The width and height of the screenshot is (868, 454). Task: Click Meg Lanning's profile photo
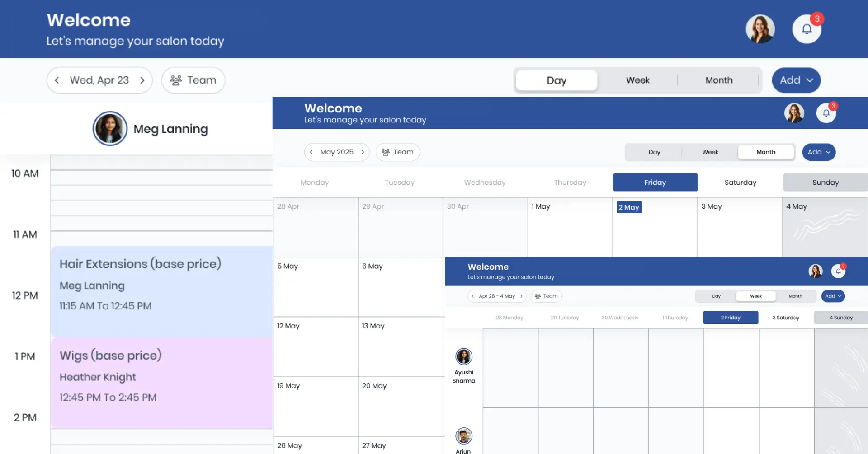[x=109, y=128]
